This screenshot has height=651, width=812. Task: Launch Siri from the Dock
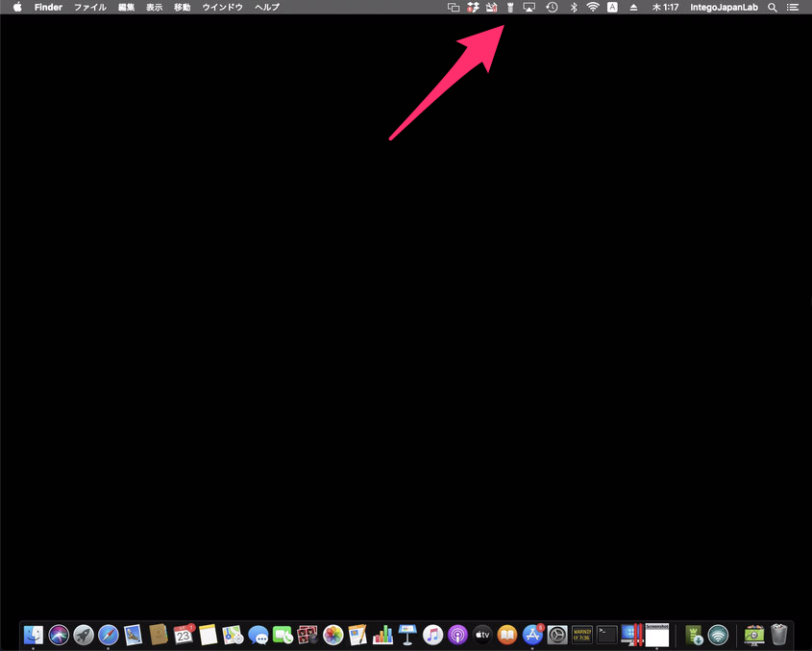coord(59,635)
